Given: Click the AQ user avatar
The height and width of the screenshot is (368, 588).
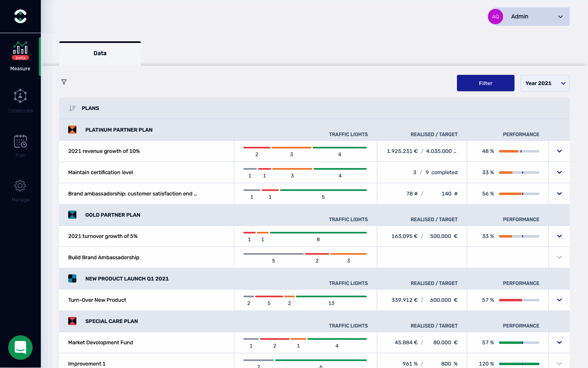Looking at the screenshot, I should [495, 17].
